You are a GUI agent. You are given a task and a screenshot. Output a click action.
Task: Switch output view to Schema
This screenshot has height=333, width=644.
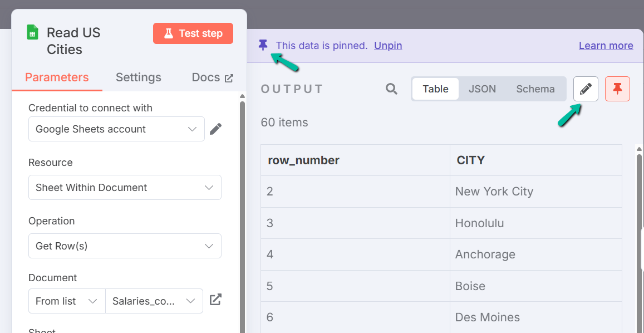coord(535,89)
